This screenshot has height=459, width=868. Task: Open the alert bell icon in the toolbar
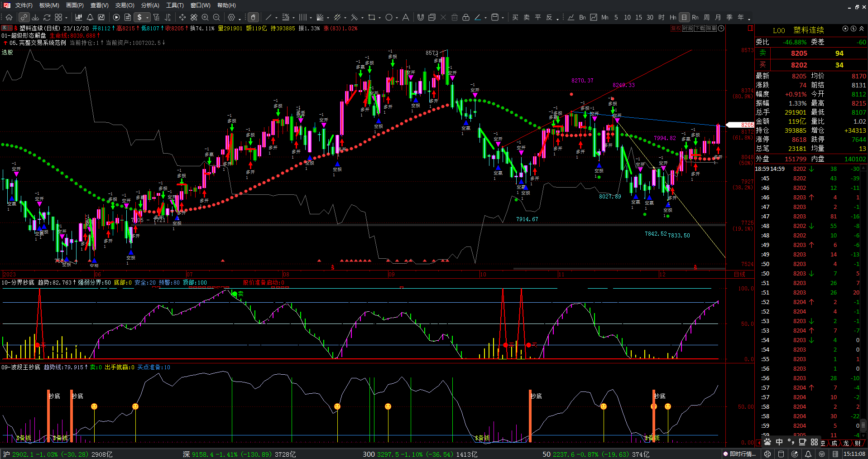click(90, 17)
